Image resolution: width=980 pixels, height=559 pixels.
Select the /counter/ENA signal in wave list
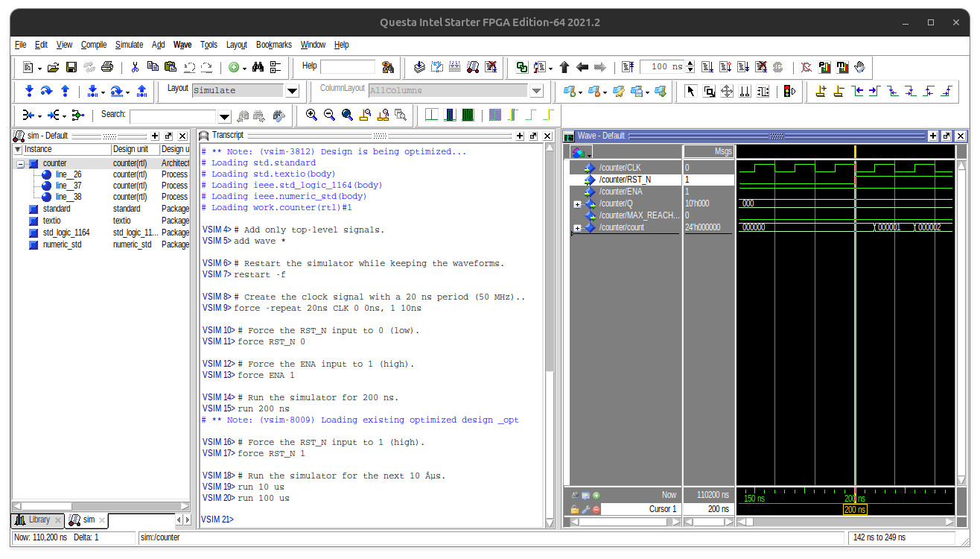click(620, 192)
